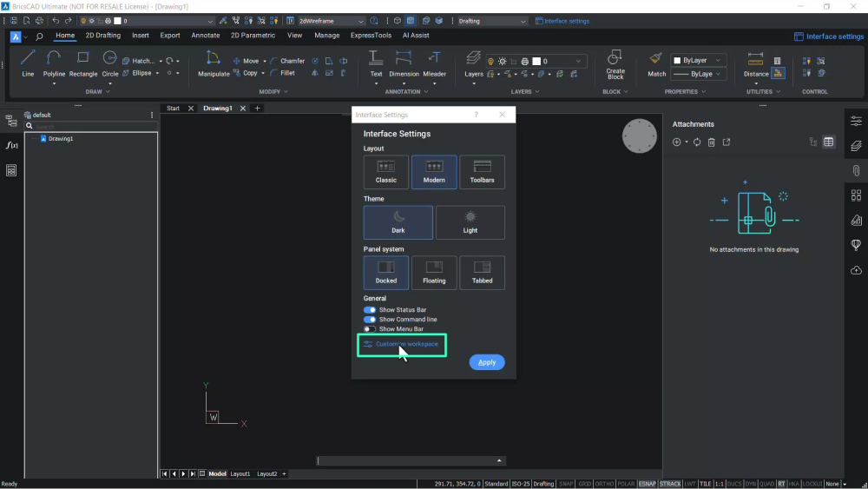
Task: Expand the PROPERTIES panel
Action: point(685,91)
